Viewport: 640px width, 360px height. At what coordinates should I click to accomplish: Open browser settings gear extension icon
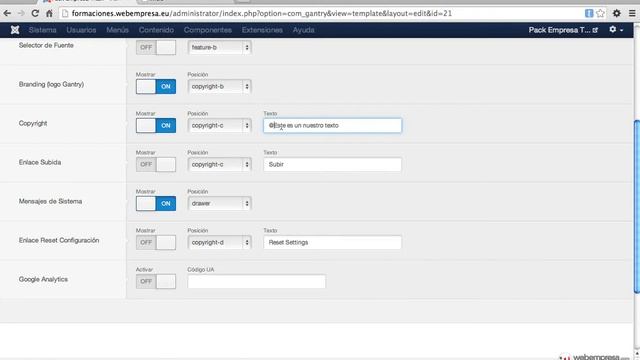[x=617, y=13]
